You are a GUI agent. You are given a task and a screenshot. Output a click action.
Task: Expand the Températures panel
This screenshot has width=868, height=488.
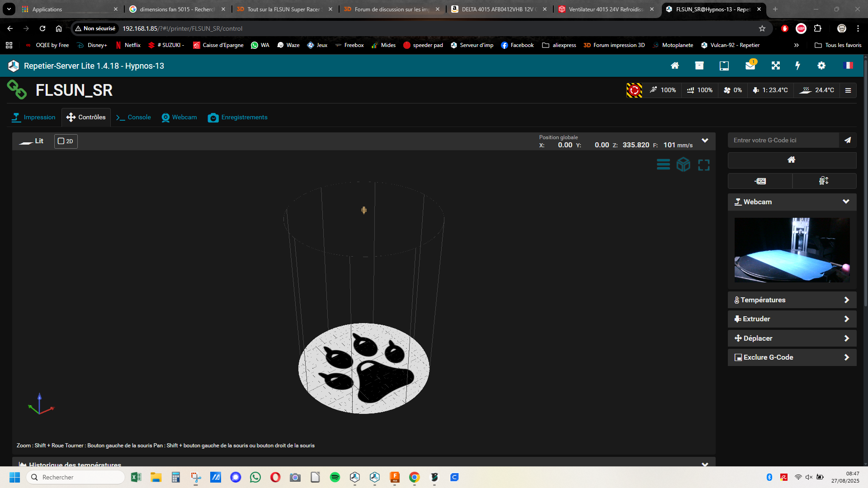792,300
